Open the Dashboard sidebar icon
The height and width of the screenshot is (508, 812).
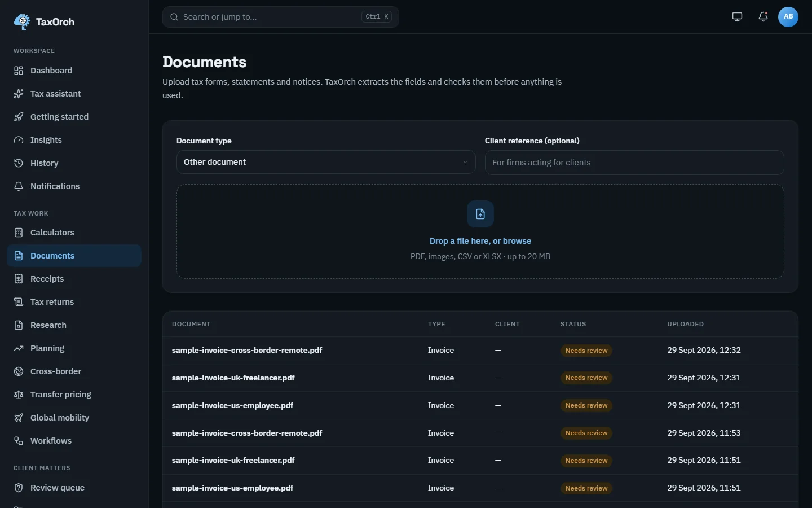pos(19,71)
